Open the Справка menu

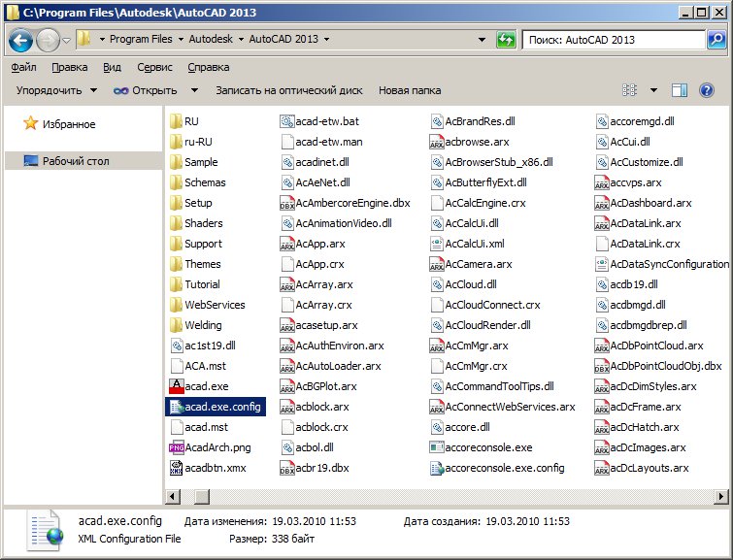click(209, 67)
